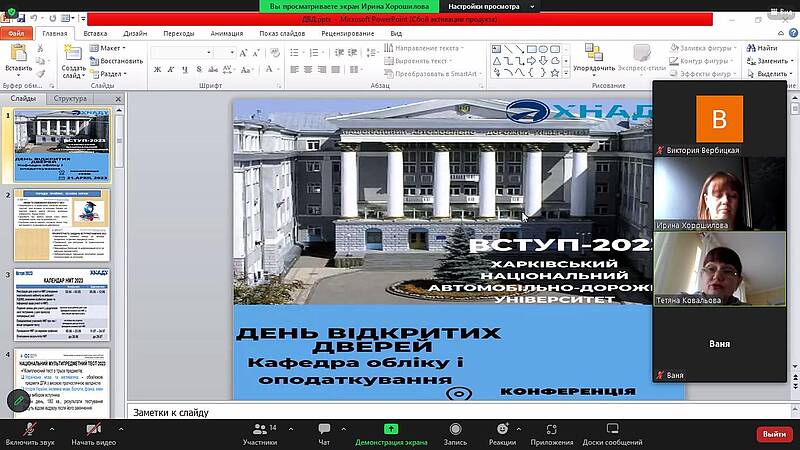Viewport: 800px width, 450px height.
Task: Open the font size combo box
Action: [224, 53]
